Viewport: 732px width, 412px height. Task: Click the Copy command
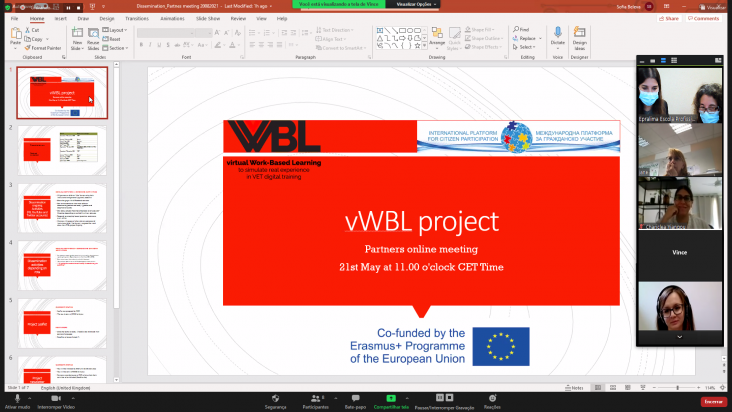pyautogui.click(x=34, y=39)
